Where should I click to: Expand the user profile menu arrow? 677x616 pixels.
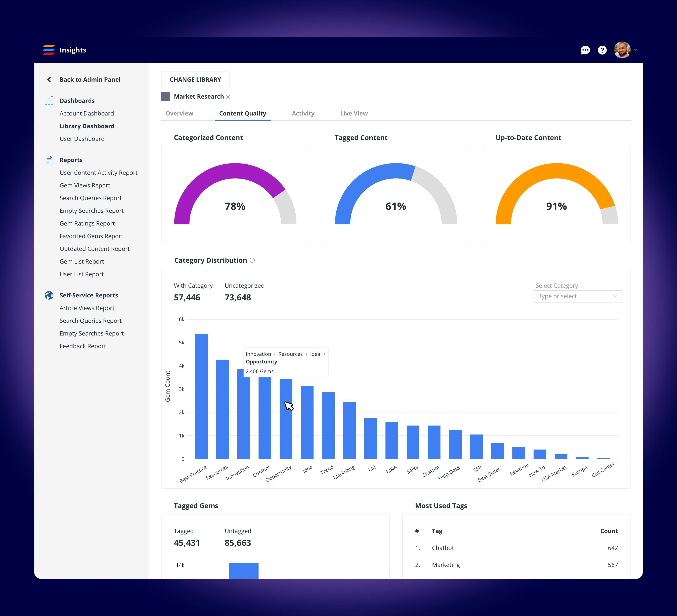635,50
